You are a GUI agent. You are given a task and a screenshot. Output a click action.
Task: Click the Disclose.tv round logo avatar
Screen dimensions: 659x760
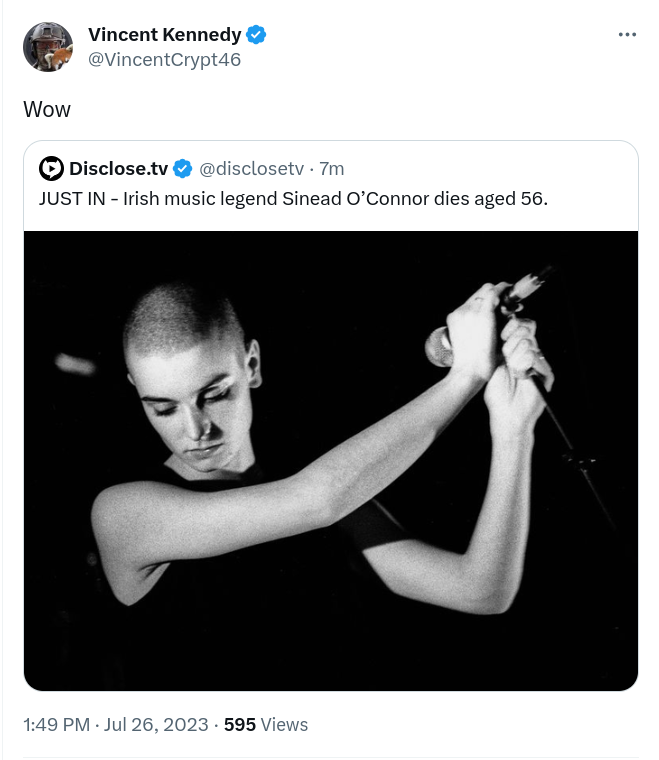point(51,168)
